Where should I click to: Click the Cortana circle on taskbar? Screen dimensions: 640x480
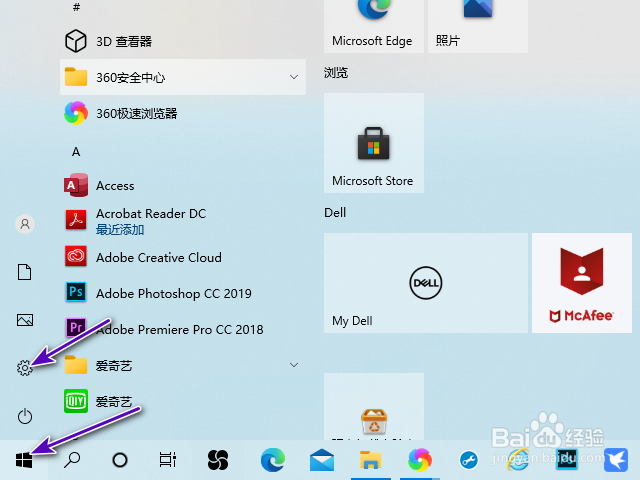[x=120, y=460]
